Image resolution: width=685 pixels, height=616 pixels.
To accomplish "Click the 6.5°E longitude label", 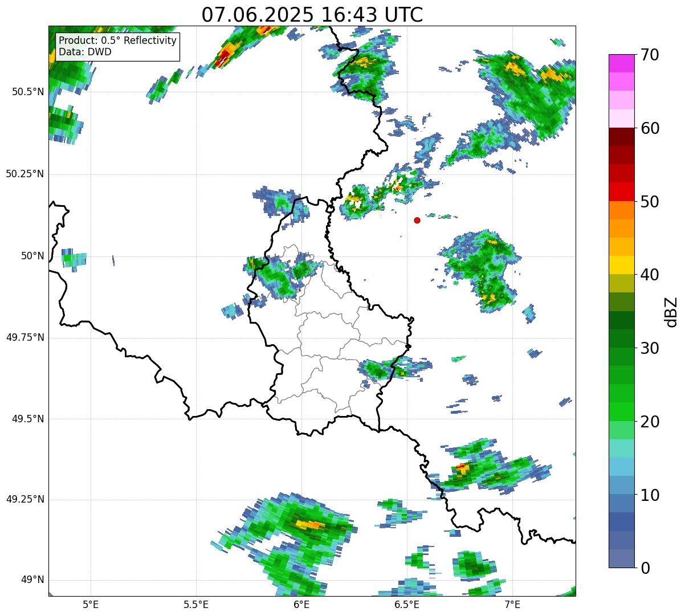I will tap(407, 604).
